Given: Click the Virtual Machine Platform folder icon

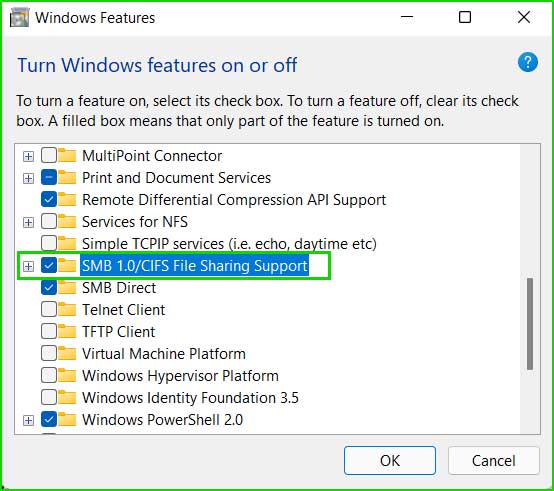Looking at the screenshot, I should coord(67,354).
